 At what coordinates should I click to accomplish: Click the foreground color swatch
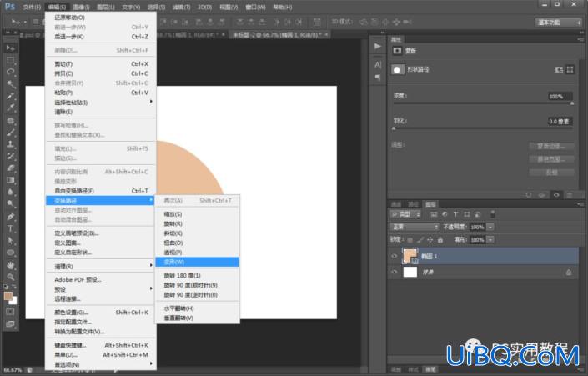click(8, 296)
